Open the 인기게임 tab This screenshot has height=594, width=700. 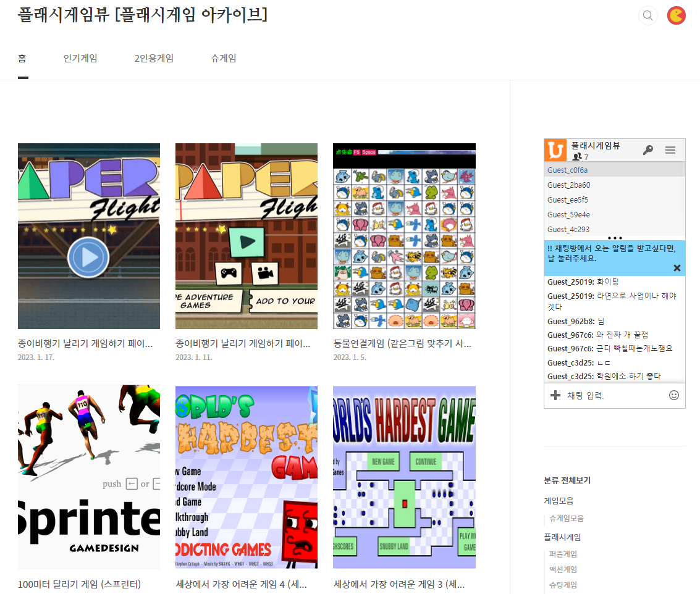pos(80,59)
